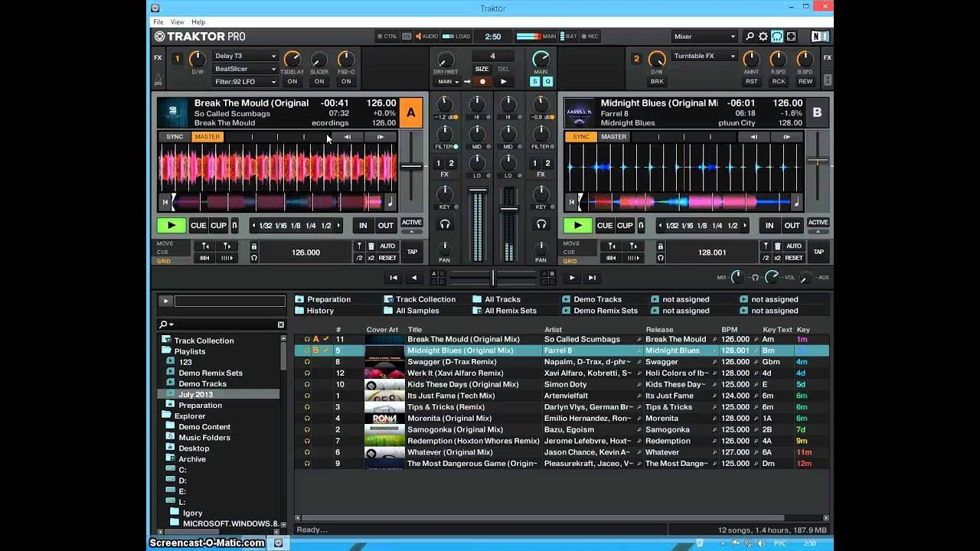Toggle SYNC on Deck A

[175, 137]
